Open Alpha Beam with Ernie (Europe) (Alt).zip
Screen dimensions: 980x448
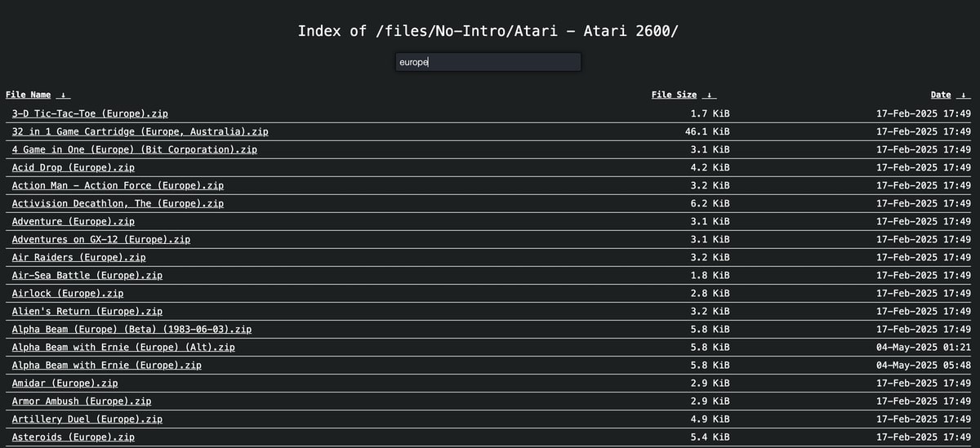pos(123,348)
